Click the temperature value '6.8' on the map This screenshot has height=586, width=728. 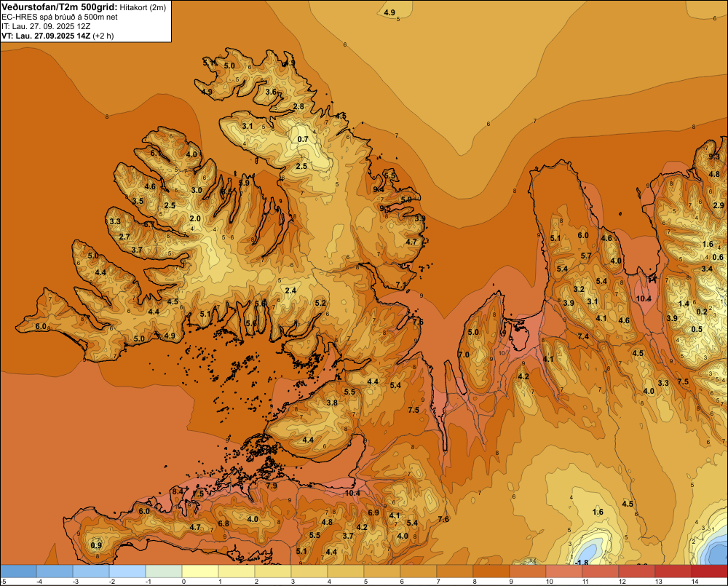coord(223,523)
